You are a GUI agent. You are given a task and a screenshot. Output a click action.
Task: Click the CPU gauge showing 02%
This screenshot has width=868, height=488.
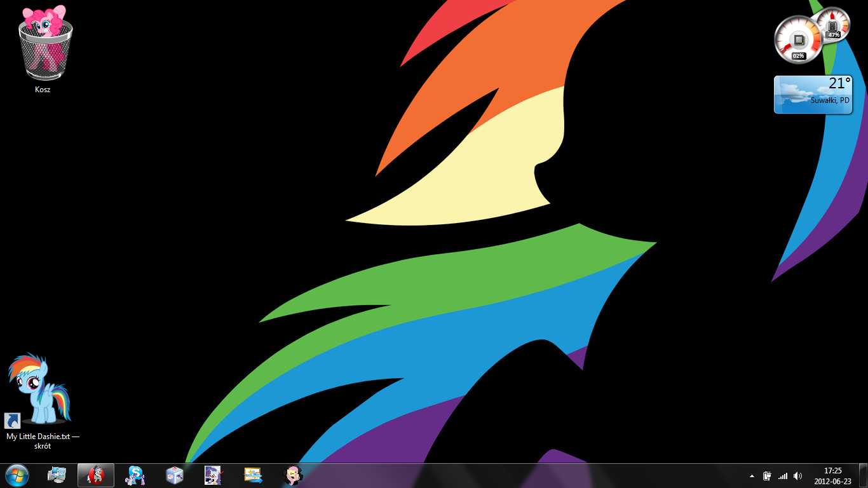798,41
